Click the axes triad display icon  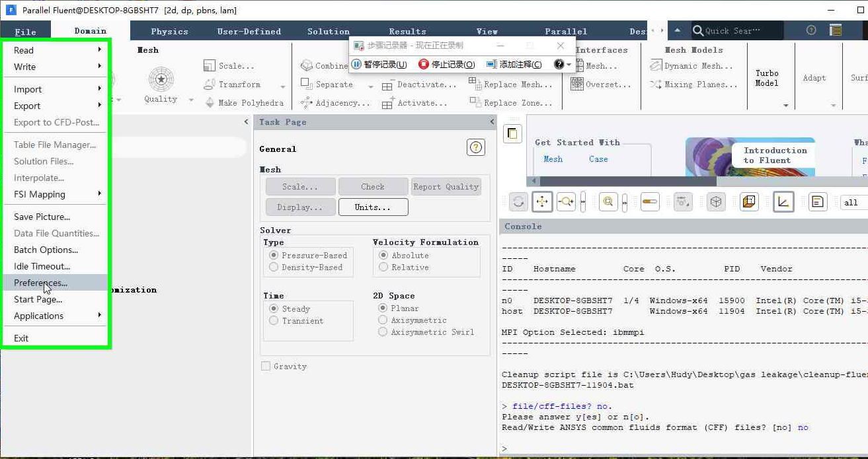(783, 202)
